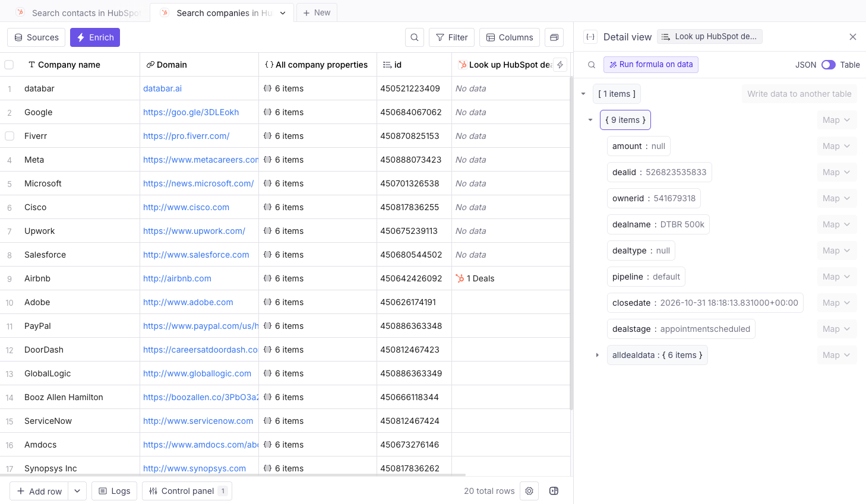Open the table search magnifier icon

pos(415,37)
